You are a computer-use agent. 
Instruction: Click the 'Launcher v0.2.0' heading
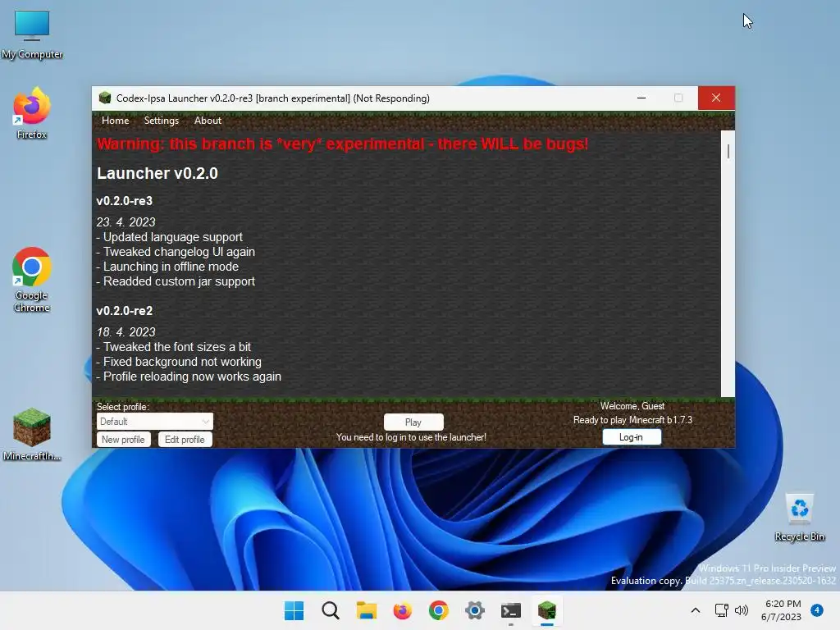tap(157, 173)
